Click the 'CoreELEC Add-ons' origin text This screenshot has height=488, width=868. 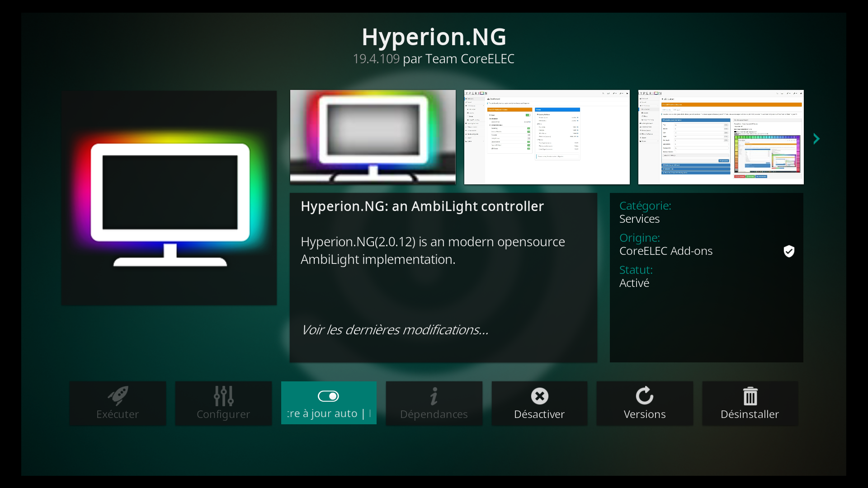click(x=666, y=251)
